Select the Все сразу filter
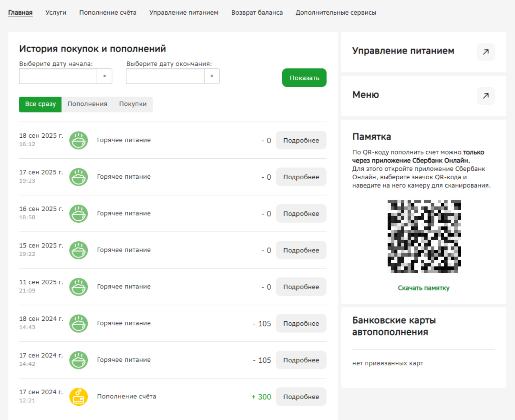 pos(40,104)
